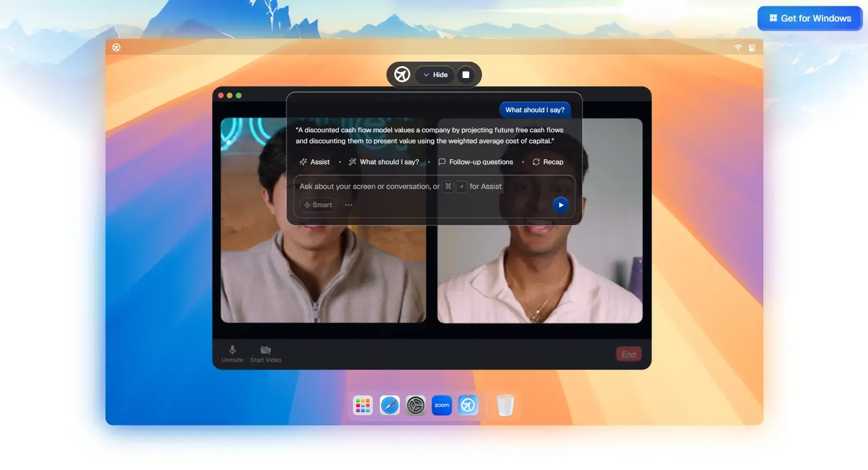Click the Cluely icon in menu bar
Image resolution: width=868 pixels, height=470 pixels.
116,48
